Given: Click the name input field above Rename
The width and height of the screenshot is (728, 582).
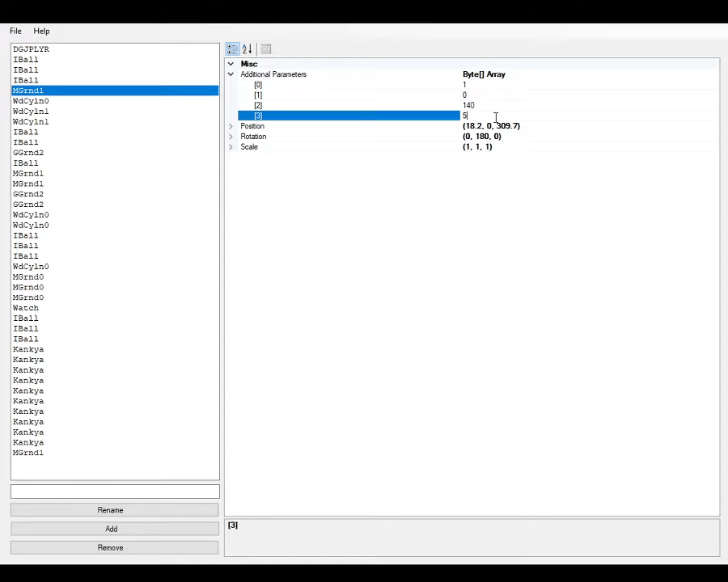Looking at the screenshot, I should pyautogui.click(x=113, y=491).
